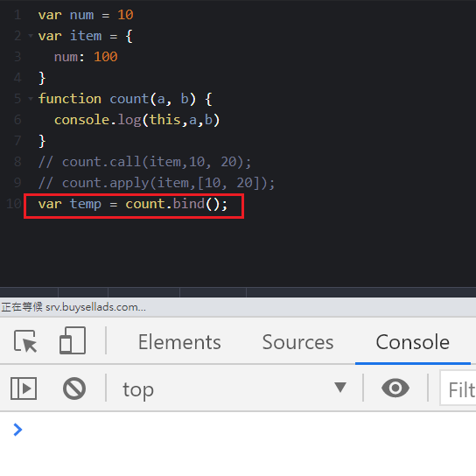Click the commented count.call line

(x=144, y=162)
